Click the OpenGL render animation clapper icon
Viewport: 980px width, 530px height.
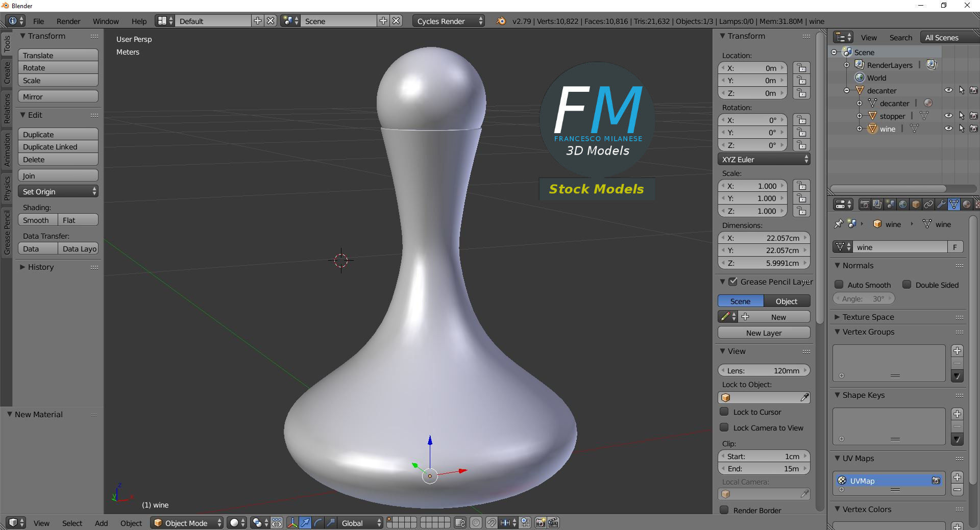(x=553, y=523)
